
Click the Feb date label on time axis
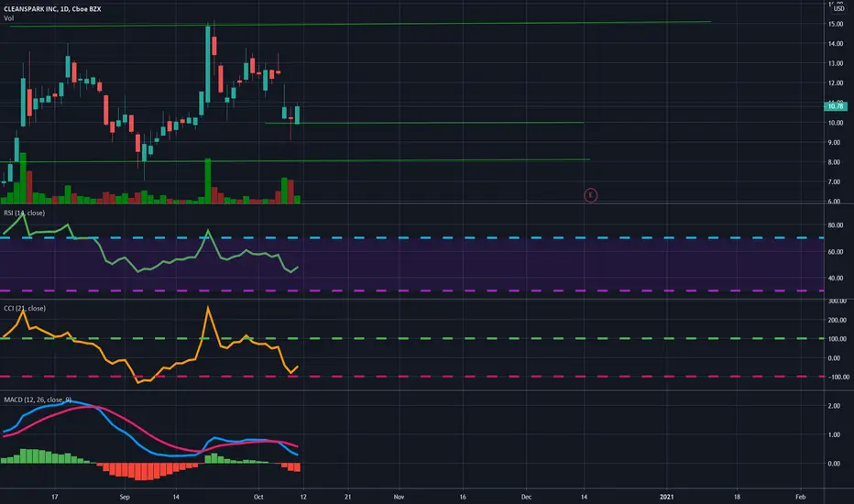pos(800,497)
